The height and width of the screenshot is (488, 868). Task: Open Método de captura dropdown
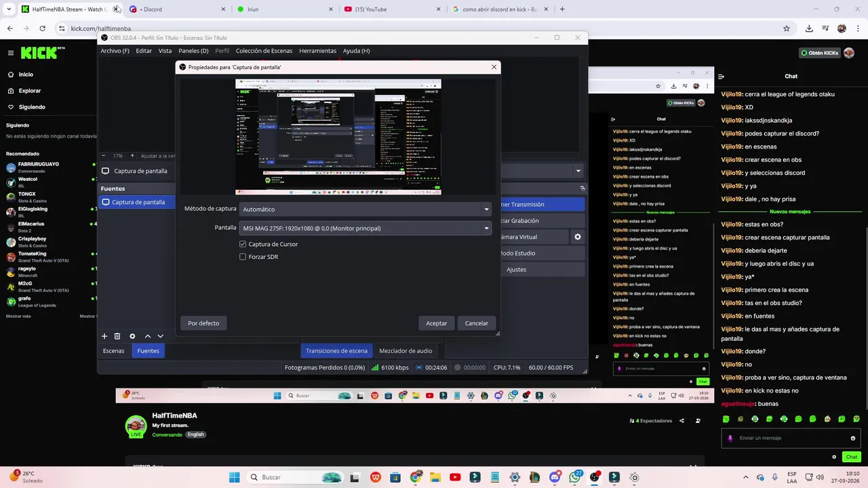click(366, 209)
